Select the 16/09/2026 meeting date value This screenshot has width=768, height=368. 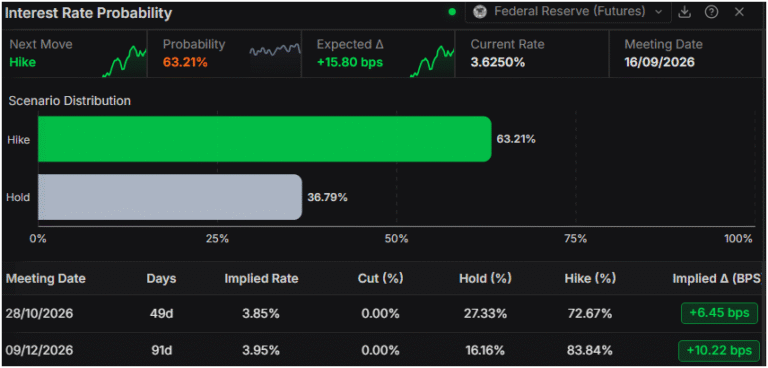click(659, 62)
